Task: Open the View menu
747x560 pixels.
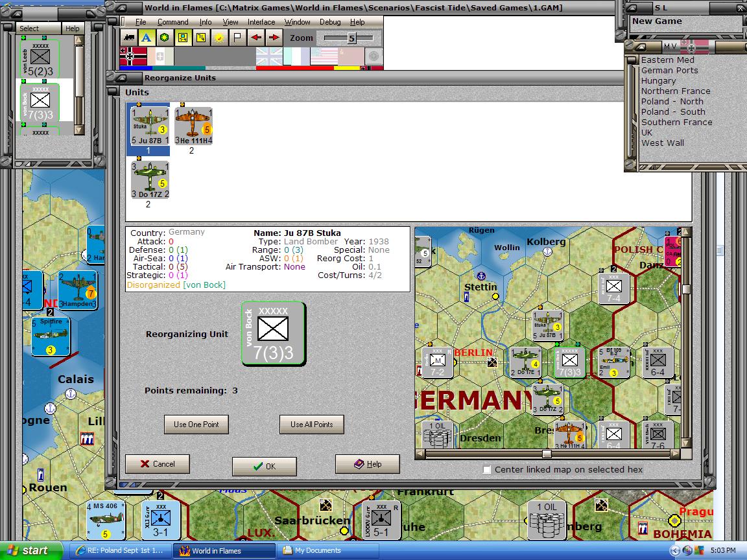Action: (x=231, y=22)
